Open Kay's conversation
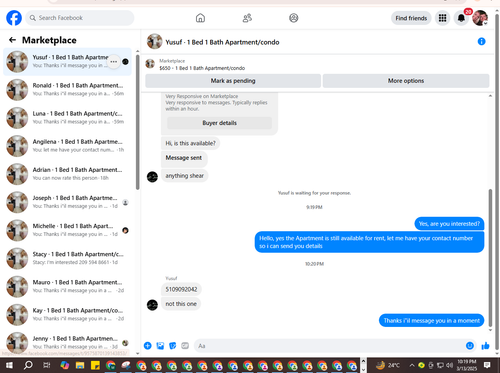500x373 pixels. 67,314
